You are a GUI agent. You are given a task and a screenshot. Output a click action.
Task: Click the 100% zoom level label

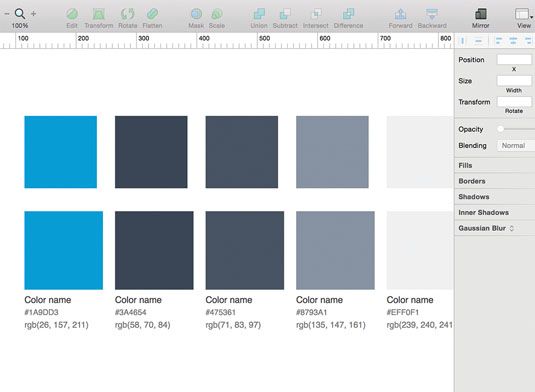(20, 26)
